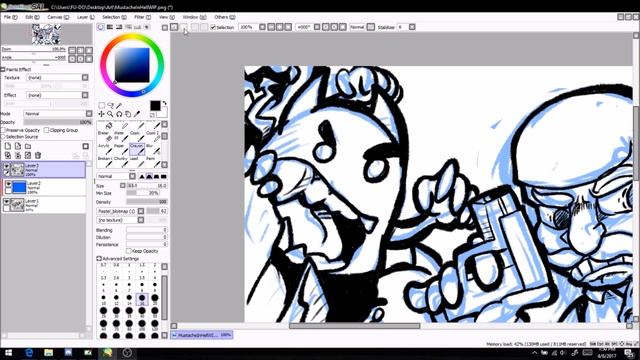640x360 pixels.
Task: Merge layer down
Action: [18, 156]
